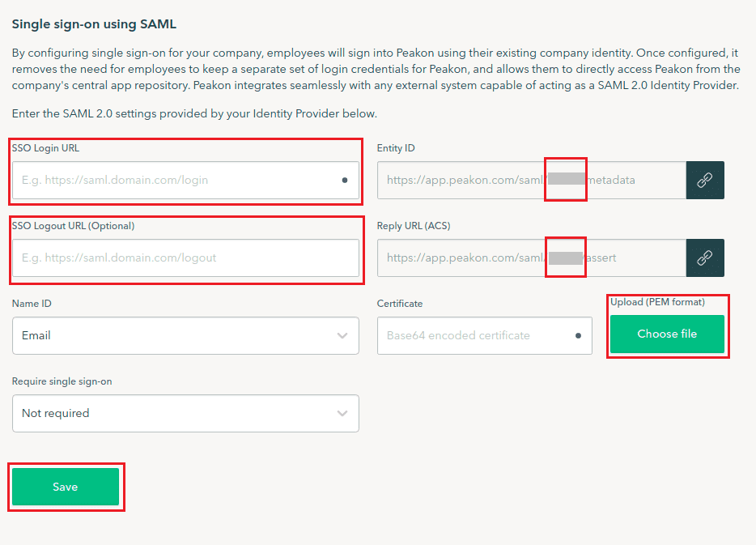The height and width of the screenshot is (545, 756).
Task: Click the 'Upload (PEM format)' label
Action: [x=657, y=302]
